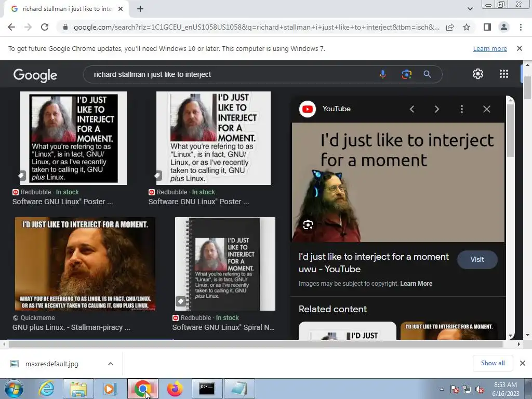
Task: Open related content meme thumbnail on right
Action: (x=449, y=330)
